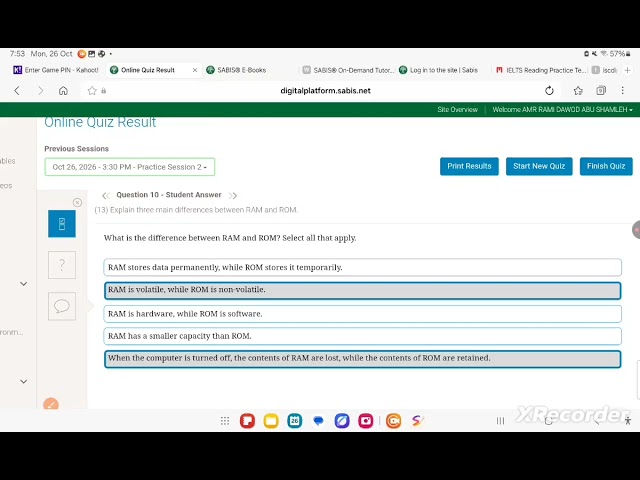The width and height of the screenshot is (640, 480).
Task: Select 'RAM has a smaller capacity' option
Action: 362,336
